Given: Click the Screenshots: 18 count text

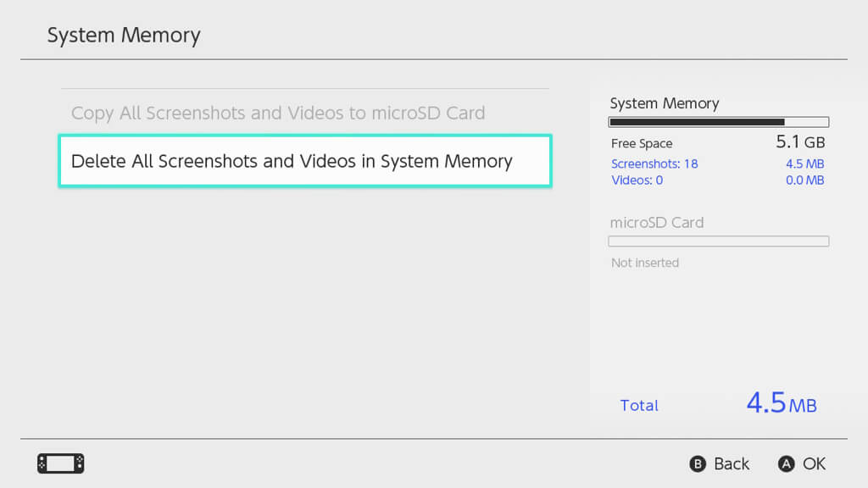Looking at the screenshot, I should coord(654,164).
